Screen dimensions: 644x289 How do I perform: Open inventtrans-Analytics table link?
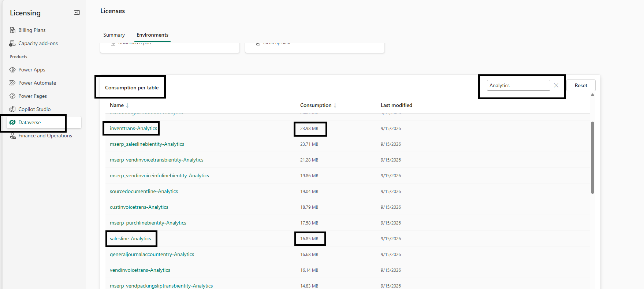click(x=133, y=128)
